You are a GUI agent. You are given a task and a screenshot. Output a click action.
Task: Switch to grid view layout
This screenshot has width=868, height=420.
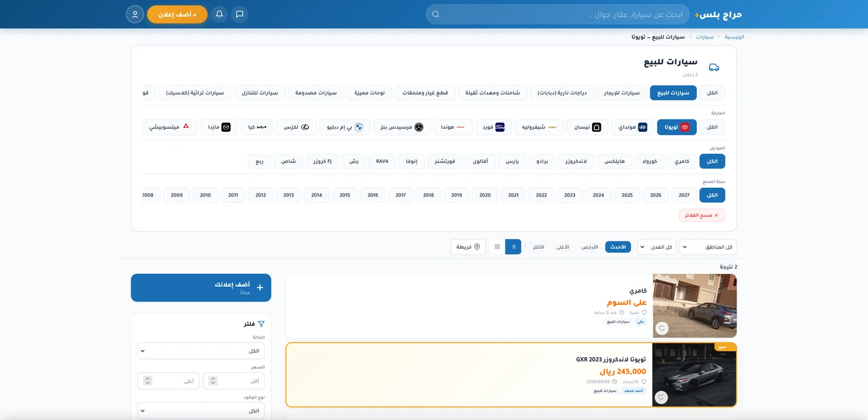[497, 247]
